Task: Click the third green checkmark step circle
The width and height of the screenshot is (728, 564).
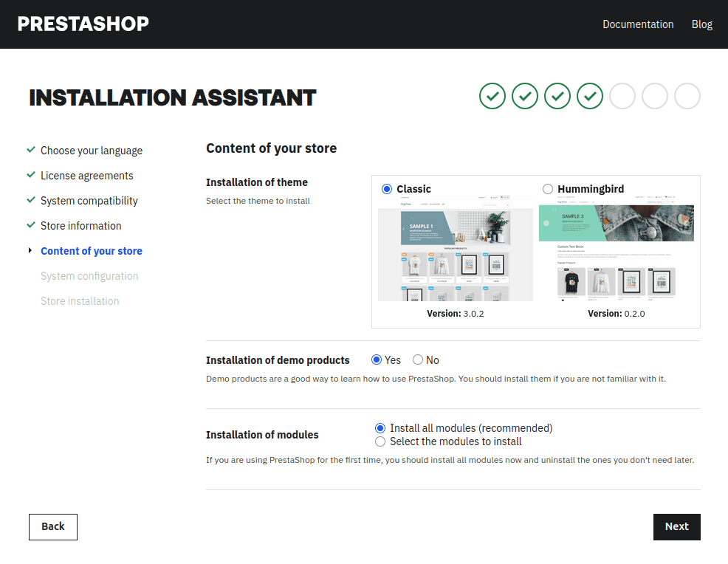Action: pyautogui.click(x=557, y=96)
